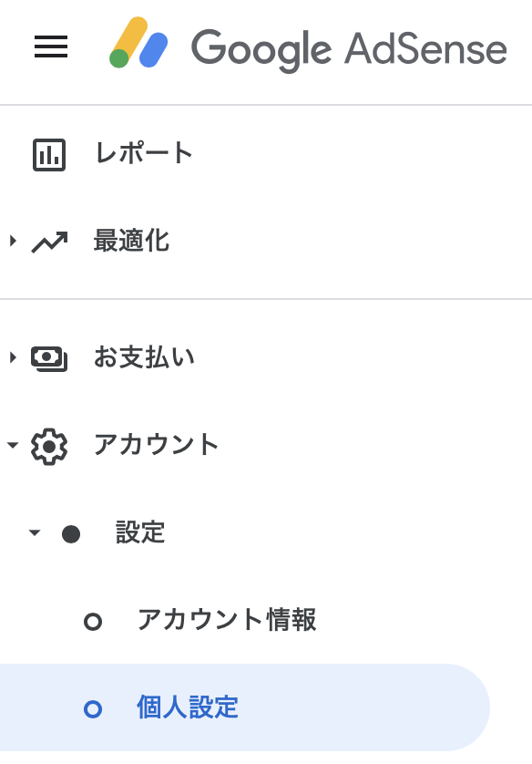Expand the 最適化 section
The image size is (532, 764).
click(x=11, y=242)
